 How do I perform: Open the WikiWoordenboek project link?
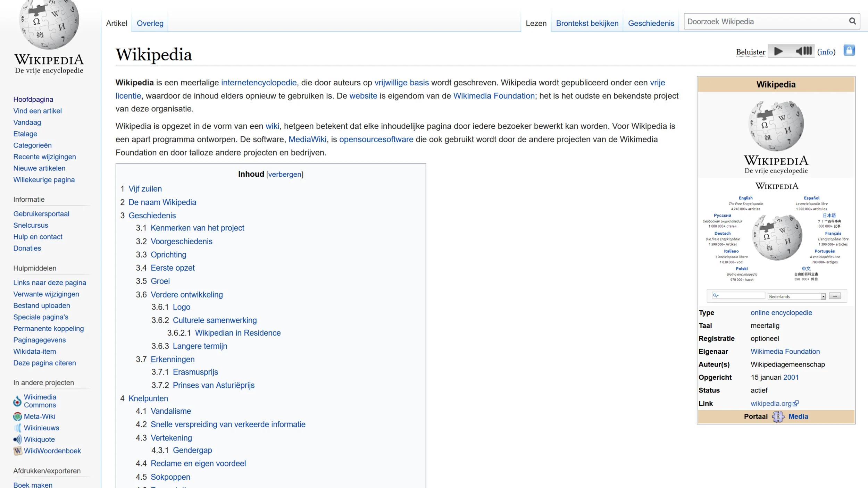pos(52,451)
